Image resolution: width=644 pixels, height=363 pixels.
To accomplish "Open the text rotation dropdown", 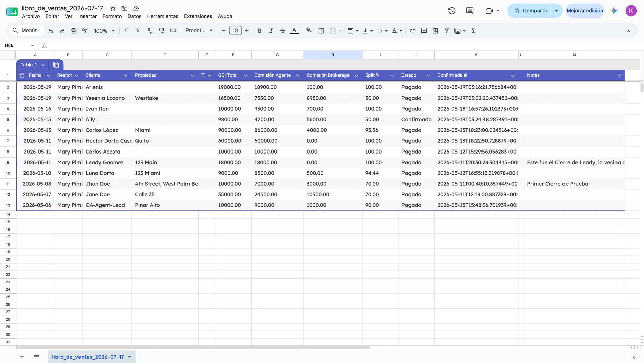I will tap(397, 31).
